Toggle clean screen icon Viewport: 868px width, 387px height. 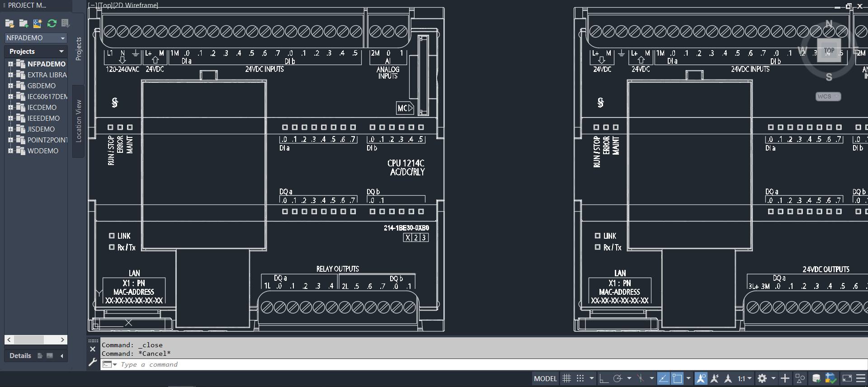click(847, 379)
